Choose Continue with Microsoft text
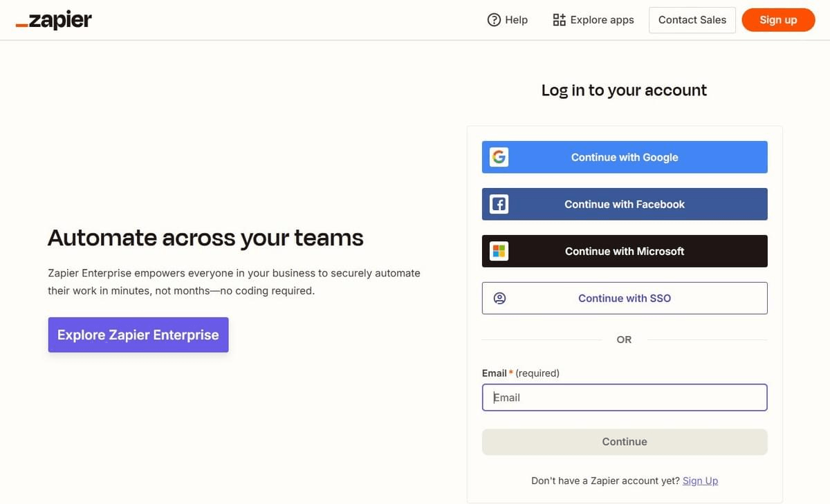This screenshot has height=504, width=830. (625, 251)
